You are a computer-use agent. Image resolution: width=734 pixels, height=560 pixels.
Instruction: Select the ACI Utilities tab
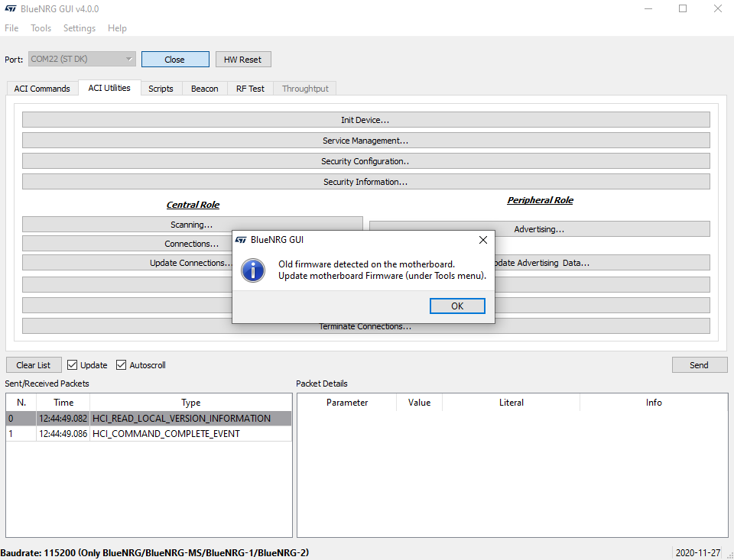pyautogui.click(x=109, y=88)
